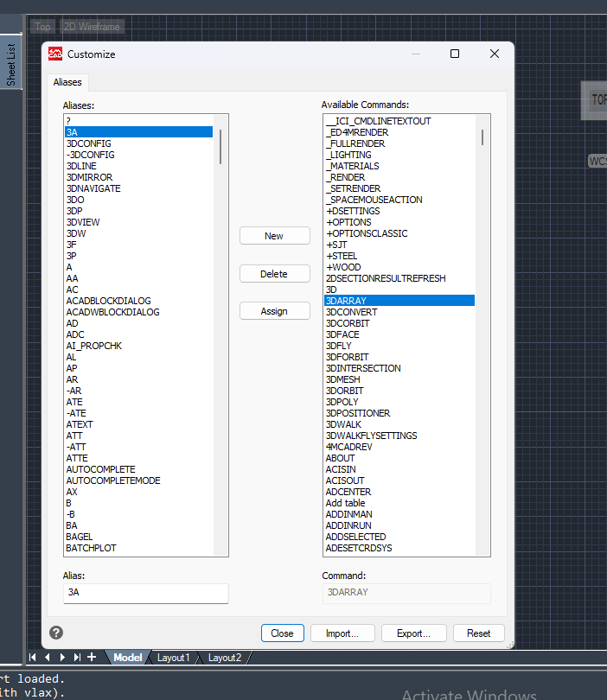
Task: Switch to the Layout1 tab
Action: pyautogui.click(x=173, y=658)
